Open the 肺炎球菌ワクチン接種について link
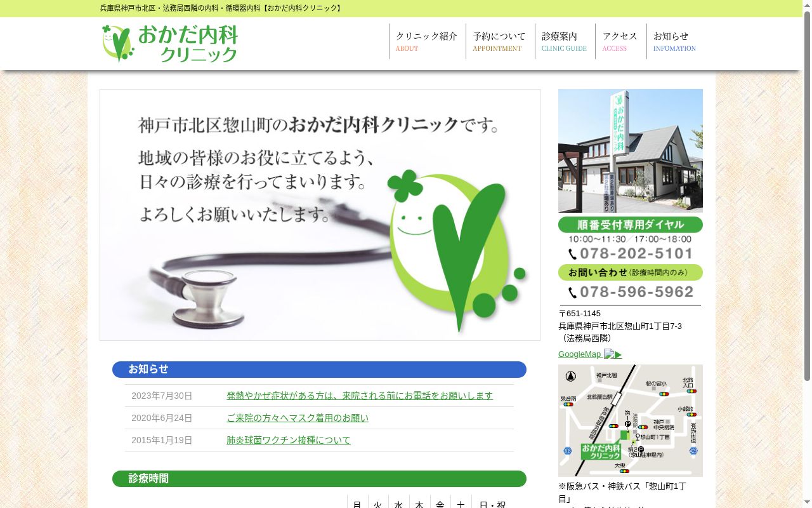812x508 pixels. [289, 440]
